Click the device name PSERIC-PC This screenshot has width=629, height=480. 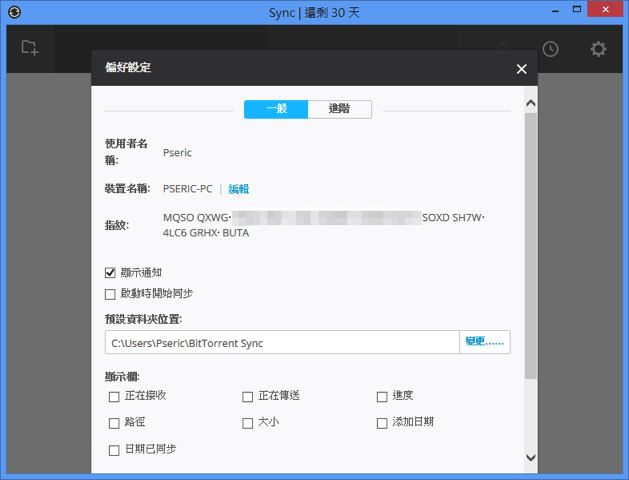click(x=188, y=189)
